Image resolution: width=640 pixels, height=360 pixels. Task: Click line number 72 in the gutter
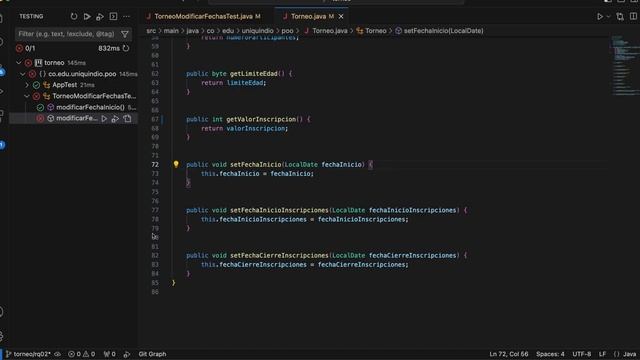[x=155, y=164]
